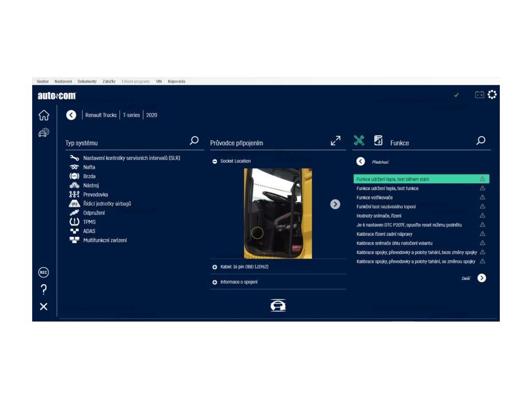Open the Soubor menu
Image resolution: width=532 pixels, height=399 pixels.
tap(43, 82)
